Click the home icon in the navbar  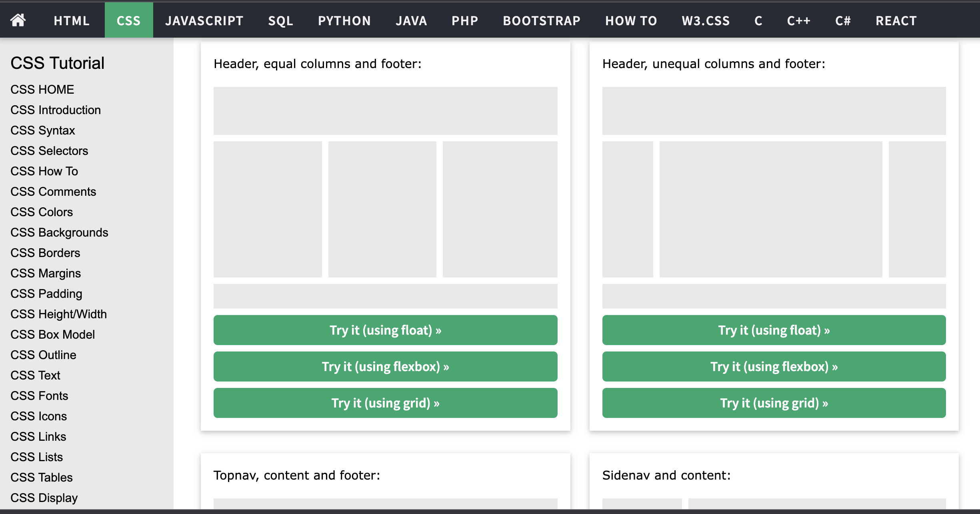click(x=18, y=20)
